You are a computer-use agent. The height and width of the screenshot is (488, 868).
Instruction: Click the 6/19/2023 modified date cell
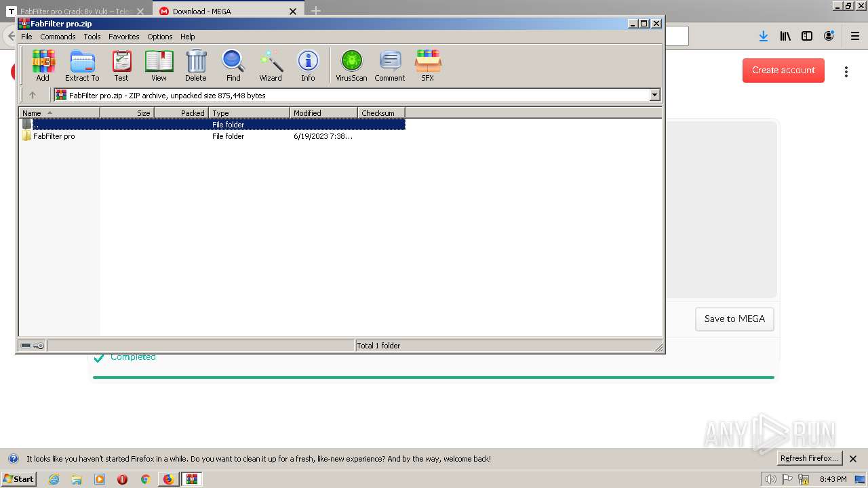coord(323,136)
